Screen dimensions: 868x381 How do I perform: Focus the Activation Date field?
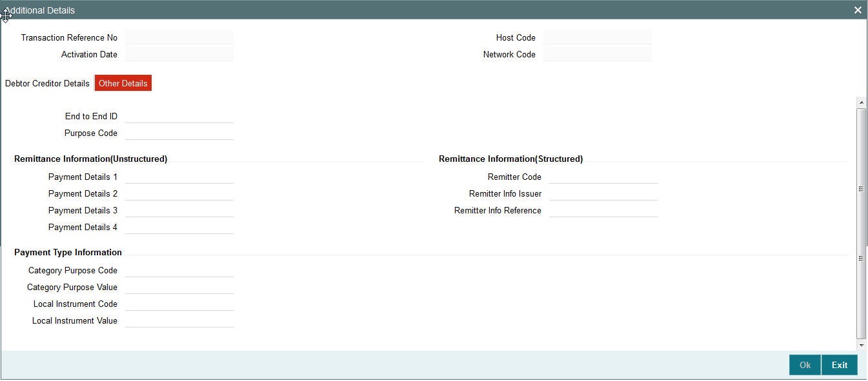179,54
